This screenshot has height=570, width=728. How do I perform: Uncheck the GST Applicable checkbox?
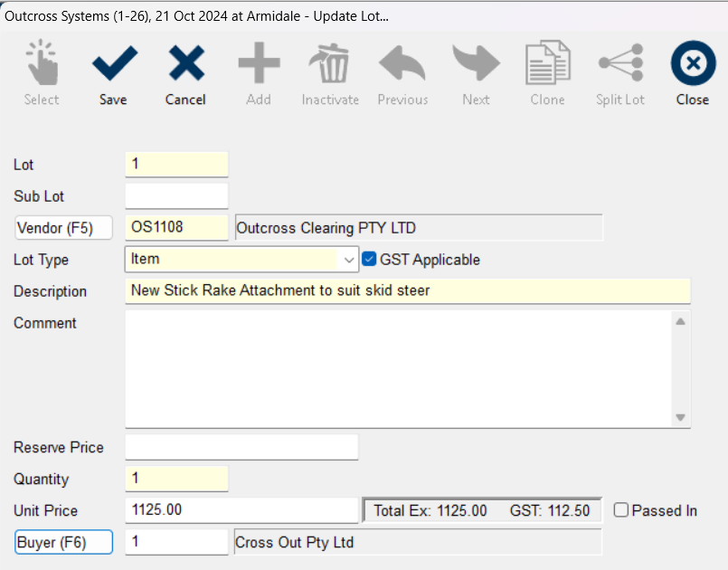click(x=369, y=260)
